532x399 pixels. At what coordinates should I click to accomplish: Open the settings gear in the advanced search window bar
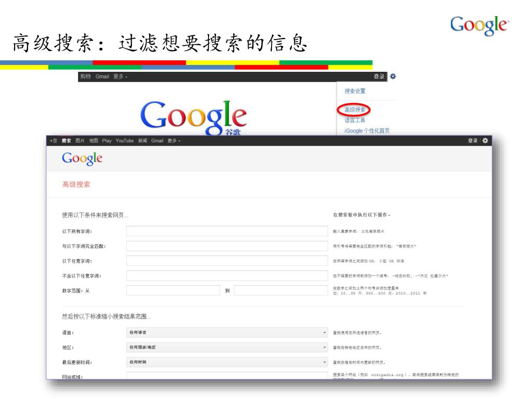[x=485, y=140]
